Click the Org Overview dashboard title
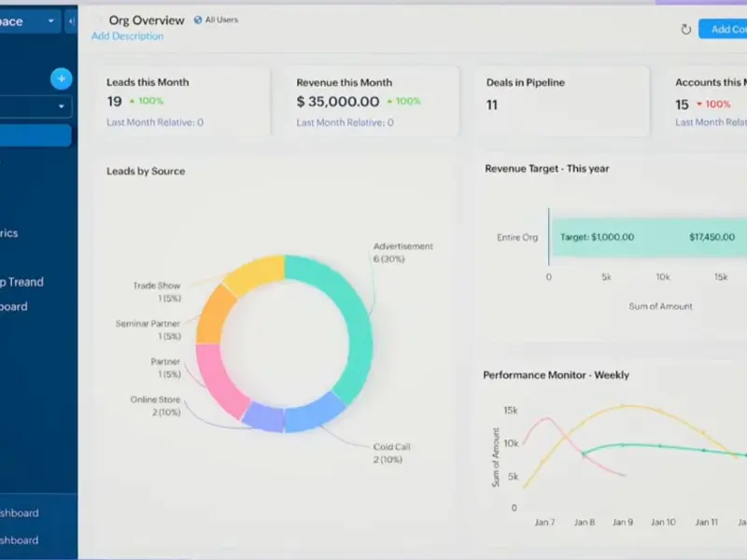 pyautogui.click(x=147, y=20)
